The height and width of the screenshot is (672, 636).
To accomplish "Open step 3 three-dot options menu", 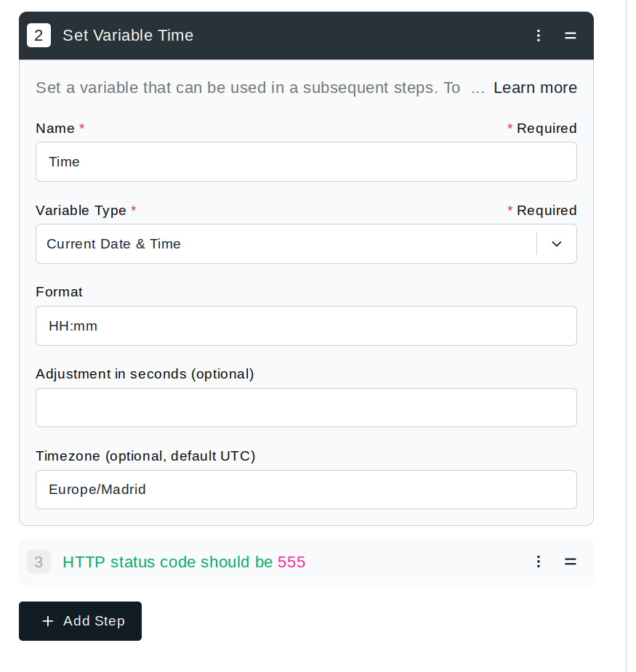I will tap(538, 562).
